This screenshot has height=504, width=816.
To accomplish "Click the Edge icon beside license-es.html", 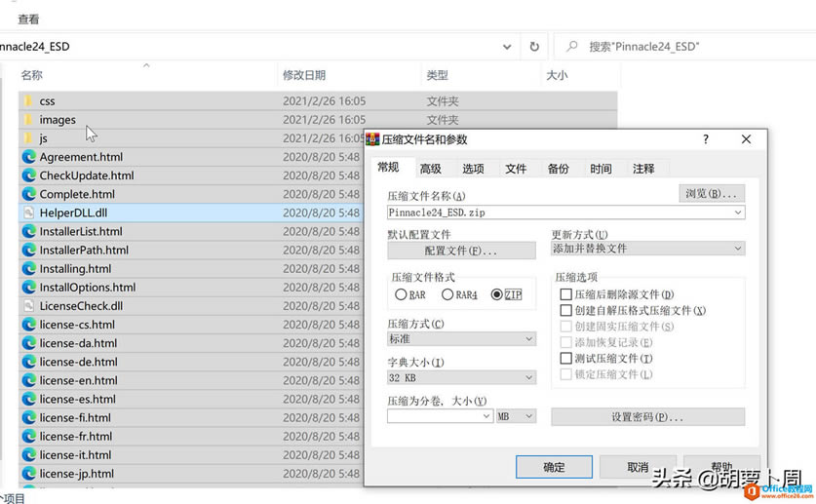I will pyautogui.click(x=28, y=399).
